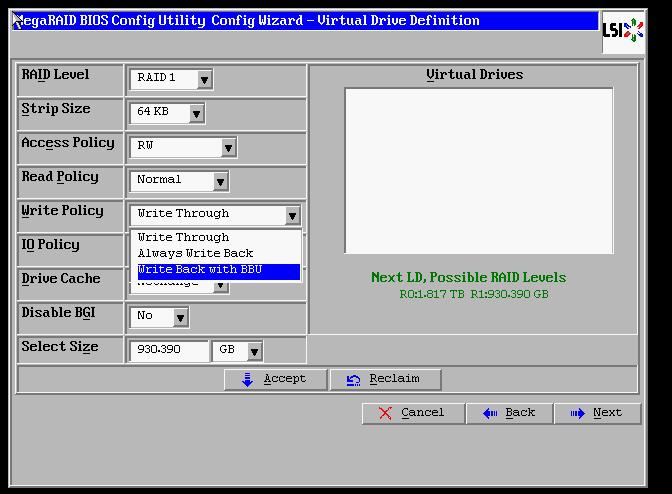Click the red X Cancel icon

coord(385,413)
